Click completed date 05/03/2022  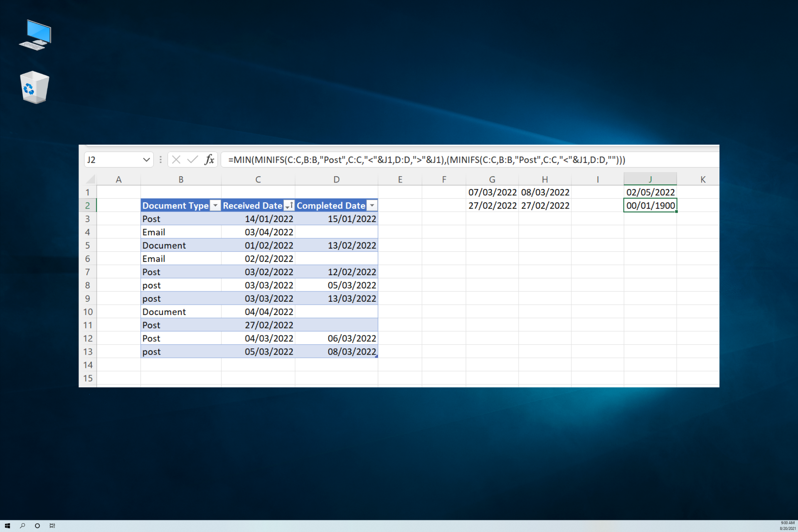pos(336,285)
